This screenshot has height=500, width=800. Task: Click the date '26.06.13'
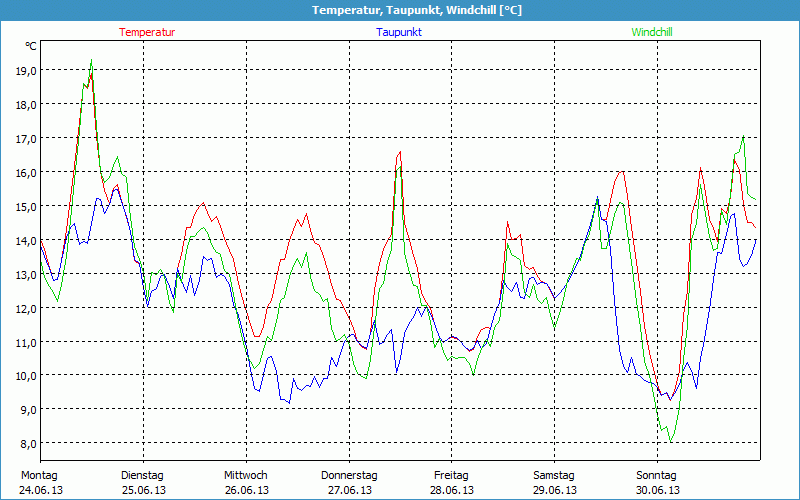point(247,490)
